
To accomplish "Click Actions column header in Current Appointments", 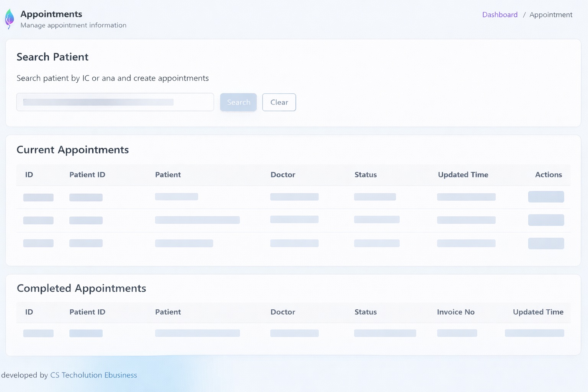I will click(548, 175).
